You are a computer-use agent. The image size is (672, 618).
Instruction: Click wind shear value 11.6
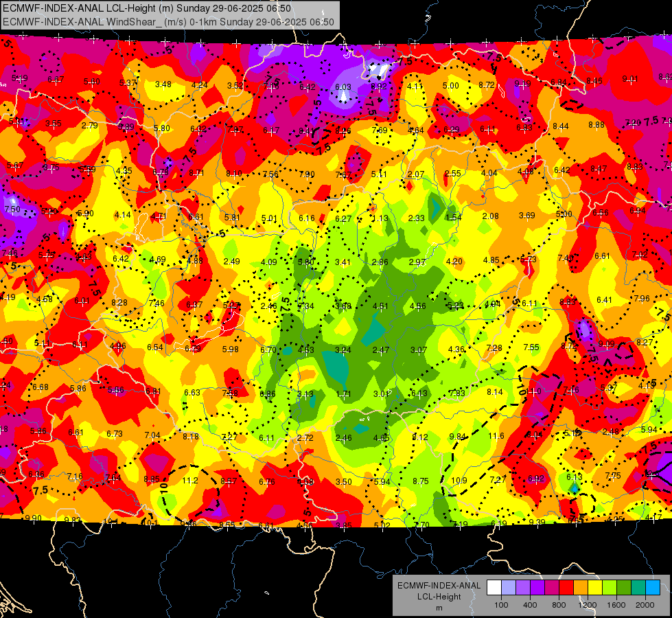click(496, 436)
